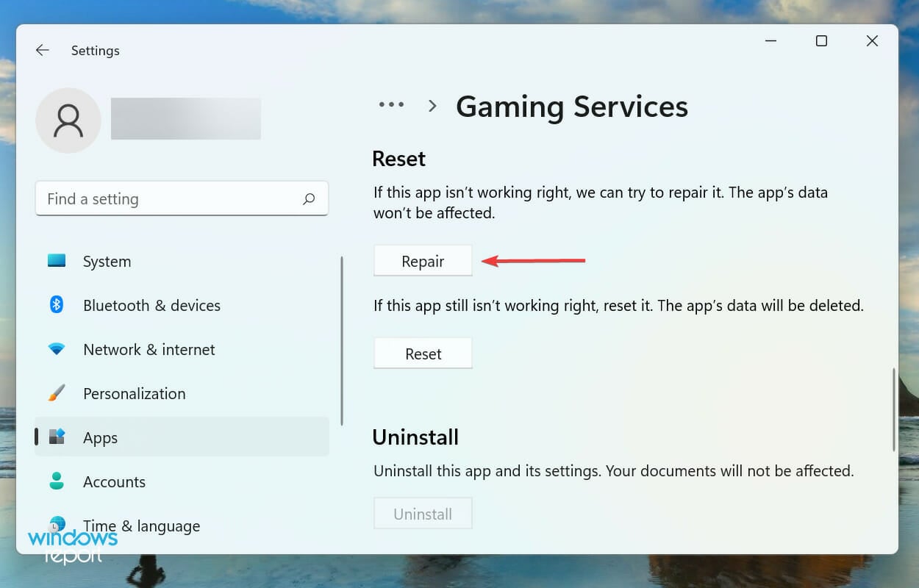Image resolution: width=919 pixels, height=588 pixels.
Task: Click the Apps icon in sidebar
Action: coord(57,437)
